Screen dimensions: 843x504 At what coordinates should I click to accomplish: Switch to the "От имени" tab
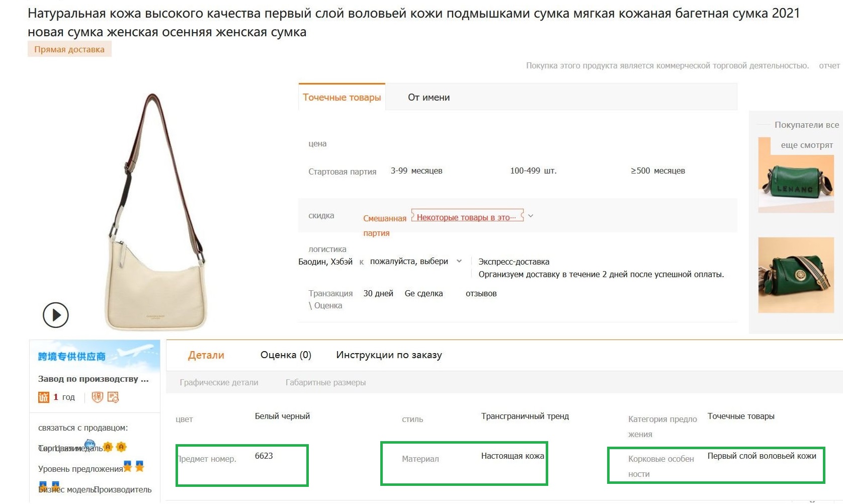[429, 98]
